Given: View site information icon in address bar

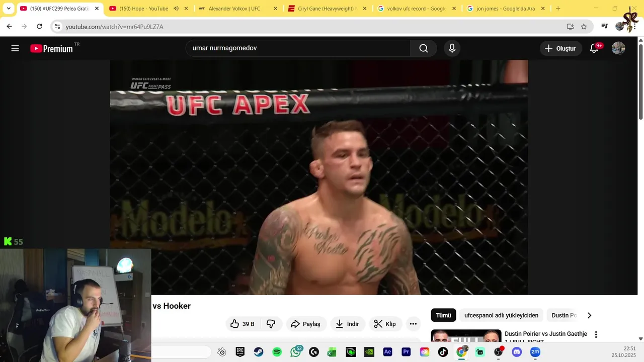Looking at the screenshot, I should point(57,27).
